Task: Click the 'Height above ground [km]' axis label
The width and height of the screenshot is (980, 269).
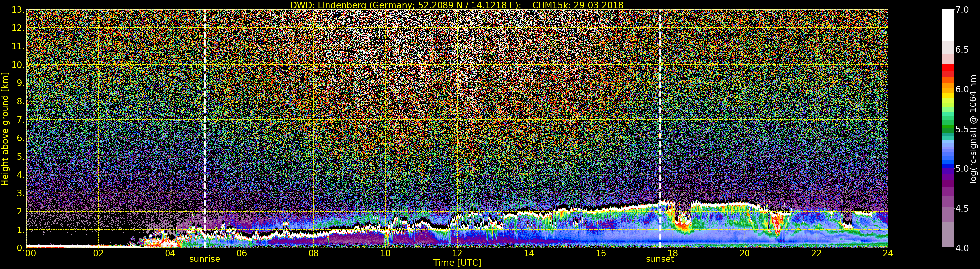Action: [5, 129]
